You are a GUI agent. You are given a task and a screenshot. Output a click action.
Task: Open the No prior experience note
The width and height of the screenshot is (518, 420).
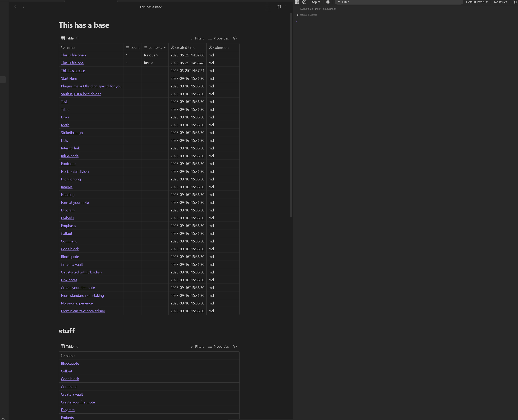[77, 303]
